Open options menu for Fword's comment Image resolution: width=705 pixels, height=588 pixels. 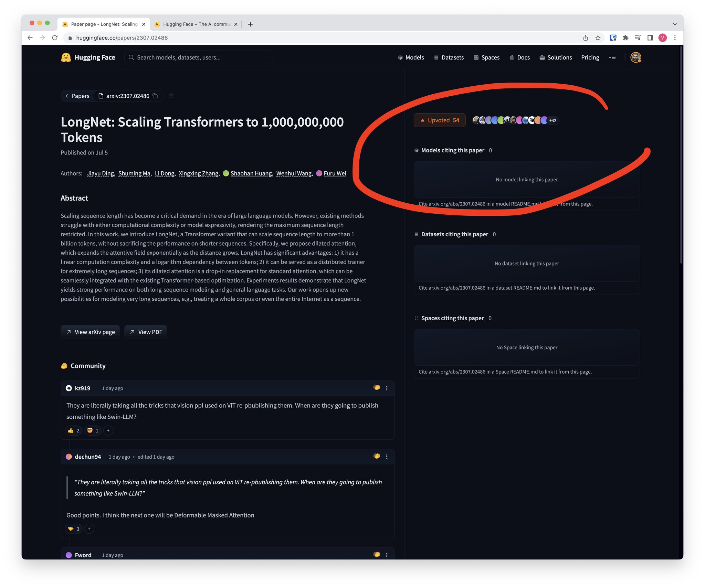click(x=387, y=555)
